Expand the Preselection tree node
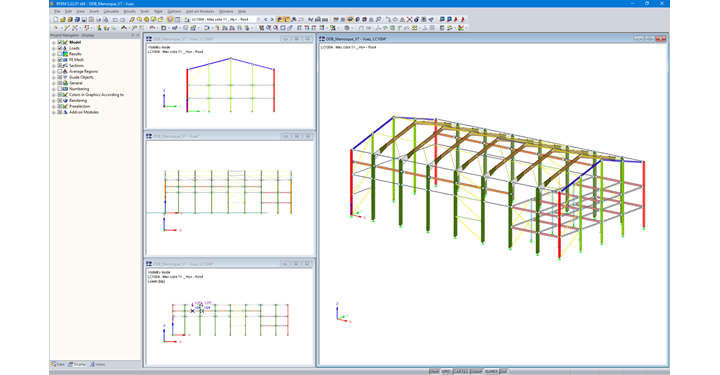Image resolution: width=720 pixels, height=375 pixels. click(x=54, y=106)
